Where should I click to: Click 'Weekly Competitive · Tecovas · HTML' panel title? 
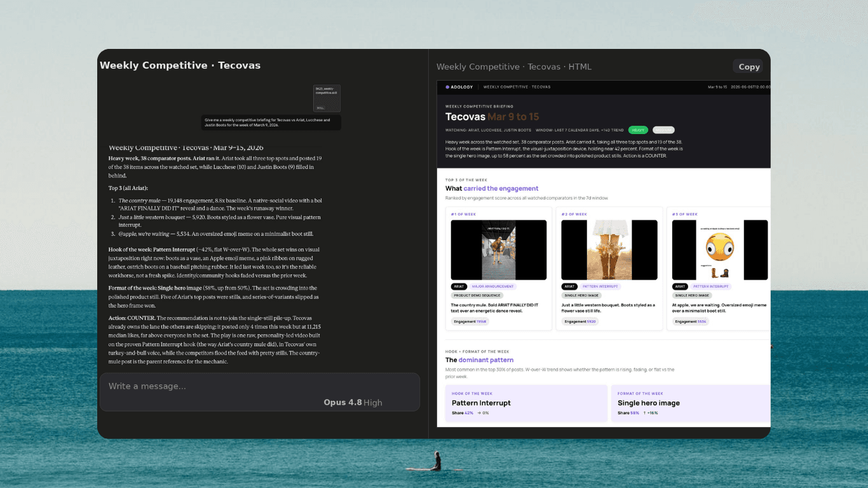pos(514,67)
